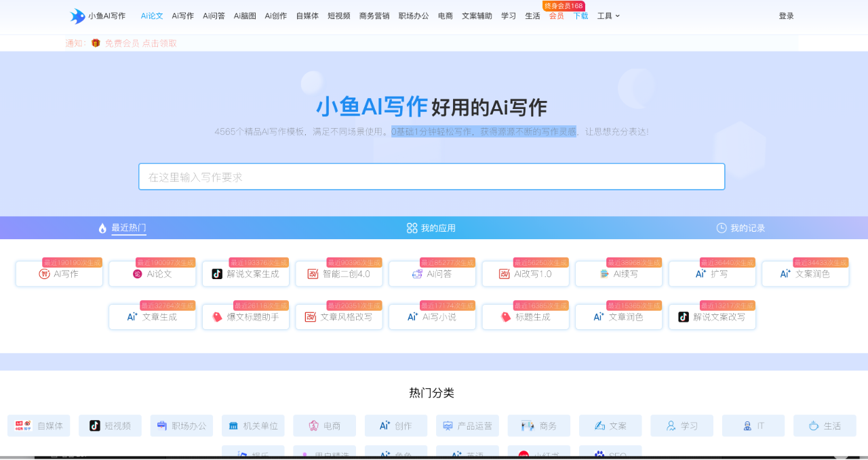Select the 小红书 category icon
Image resolution: width=868 pixels, height=460 pixels.
point(523,454)
